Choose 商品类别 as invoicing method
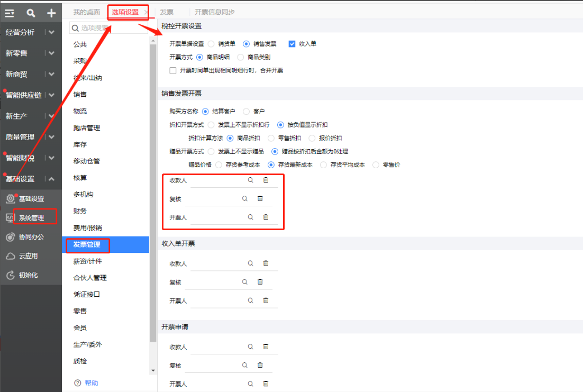This screenshot has height=392, width=583. click(241, 57)
